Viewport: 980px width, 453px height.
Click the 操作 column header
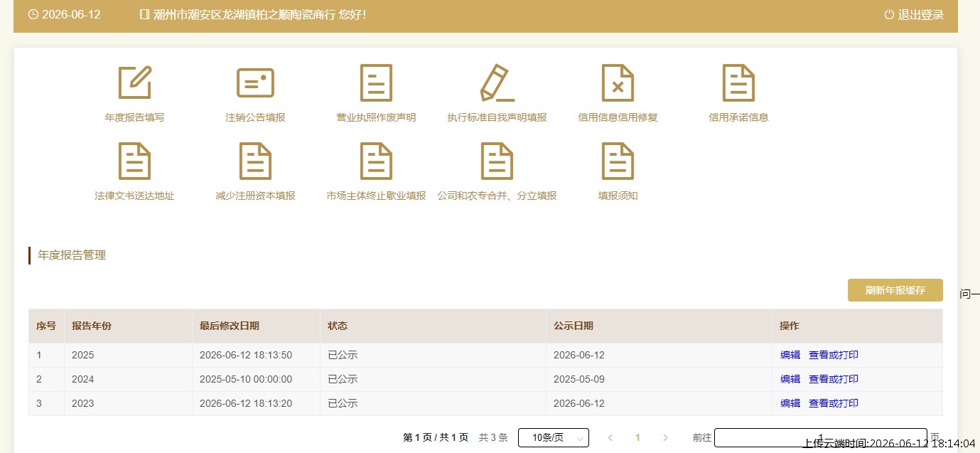(790, 326)
